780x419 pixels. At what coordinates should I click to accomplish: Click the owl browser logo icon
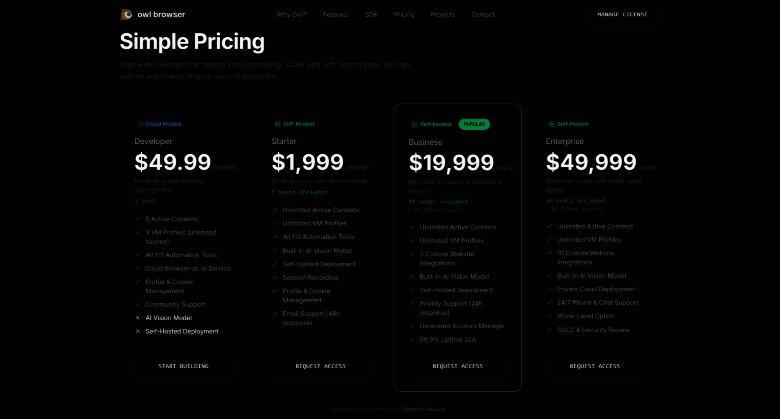pyautogui.click(x=126, y=14)
